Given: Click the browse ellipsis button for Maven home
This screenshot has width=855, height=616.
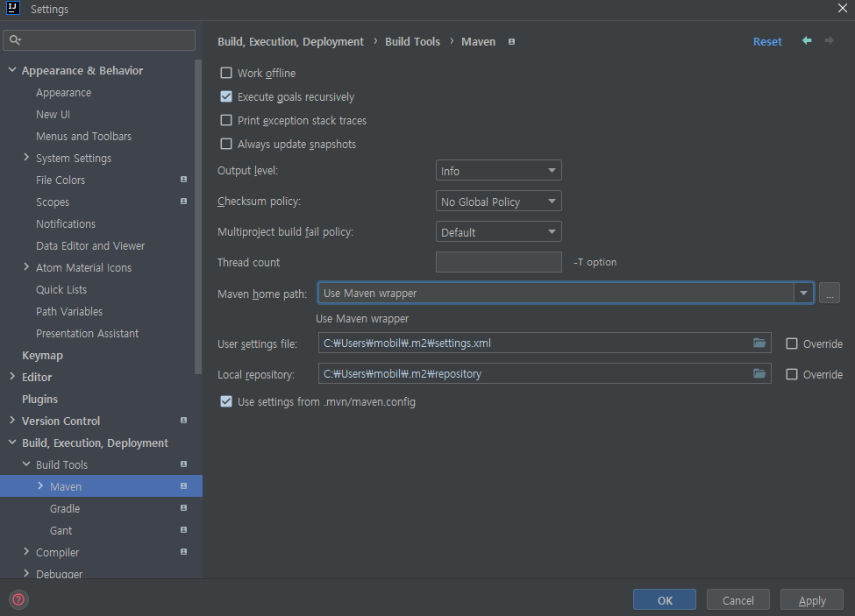Looking at the screenshot, I should pyautogui.click(x=830, y=294).
